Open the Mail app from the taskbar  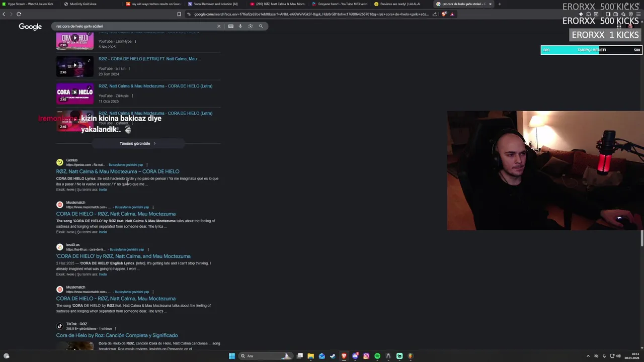[x=322, y=356]
